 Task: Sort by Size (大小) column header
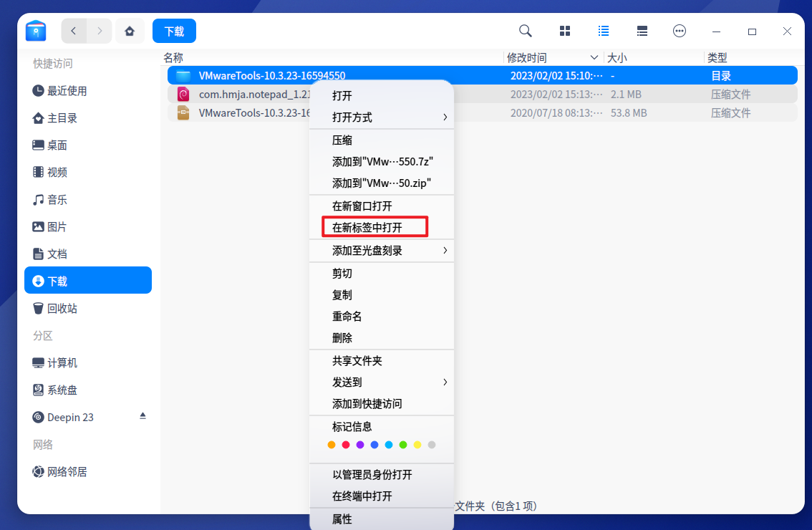[654, 57]
